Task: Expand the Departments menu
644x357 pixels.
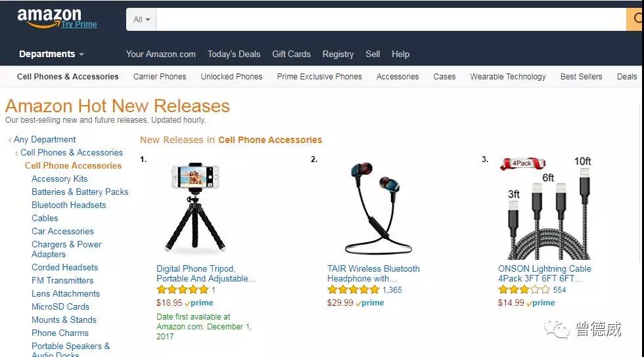Action: 51,54
